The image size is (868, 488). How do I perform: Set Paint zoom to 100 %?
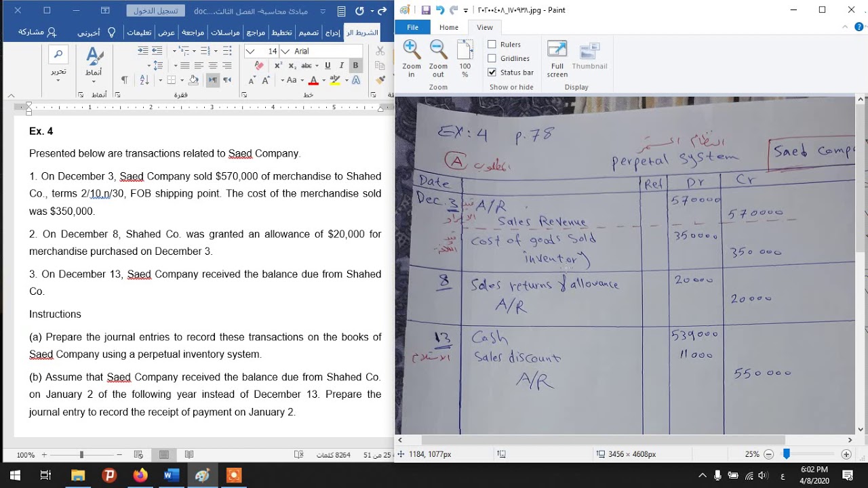tap(465, 58)
